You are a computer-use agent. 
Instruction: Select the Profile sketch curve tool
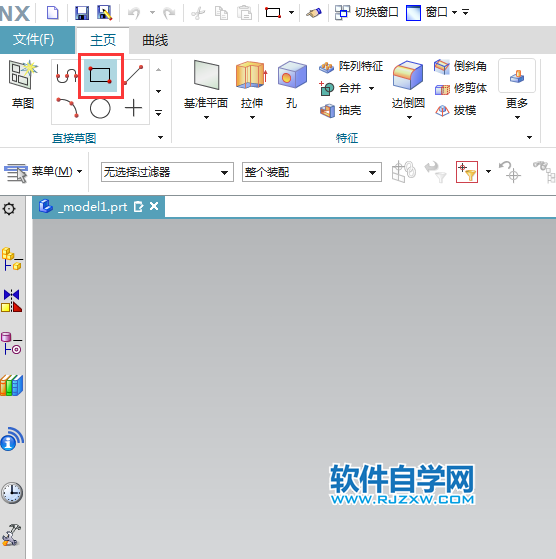click(x=67, y=75)
